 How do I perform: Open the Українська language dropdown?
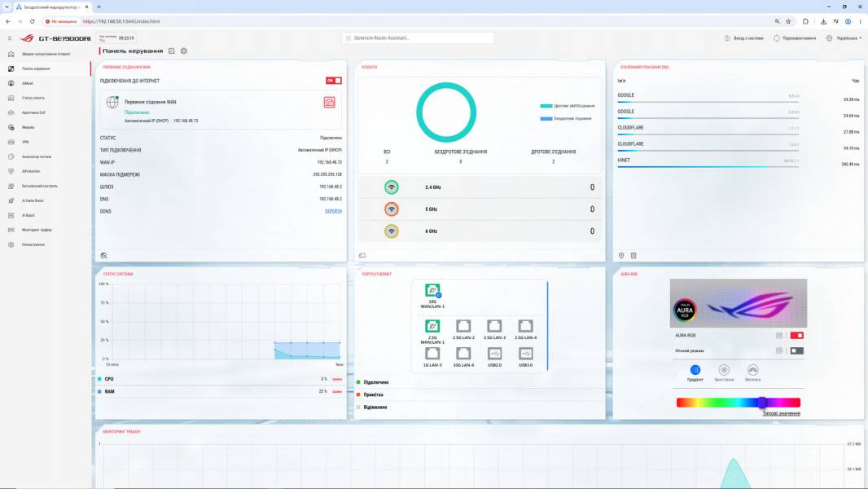coord(844,38)
